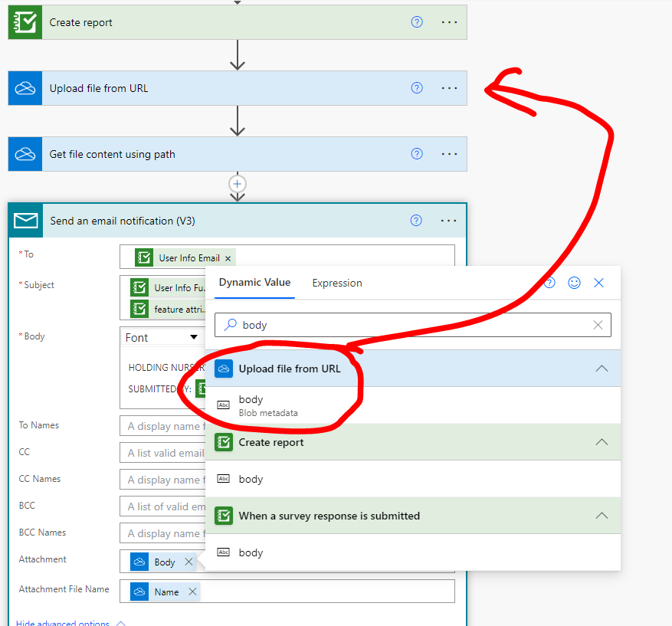Click Hide advanced options

pos(64,622)
